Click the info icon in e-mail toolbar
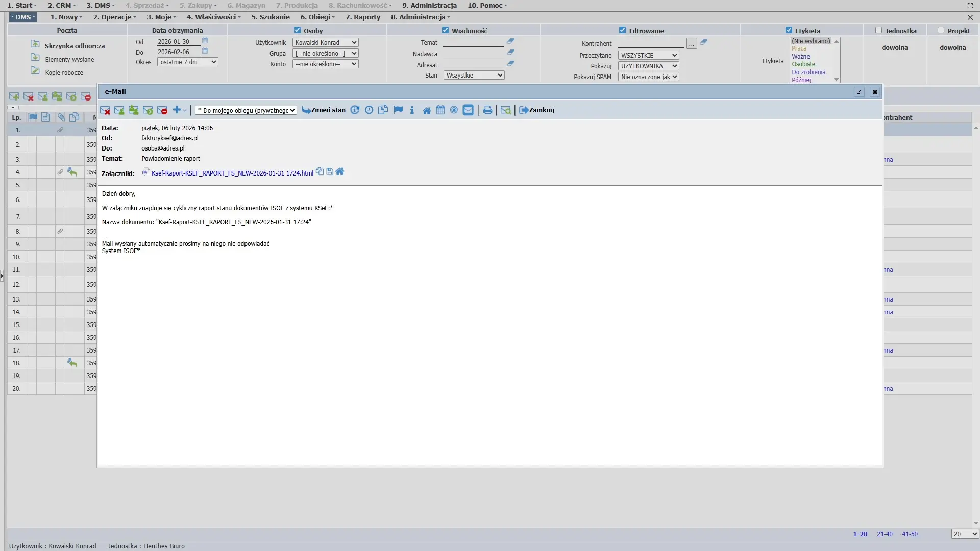This screenshot has width=980, height=551. click(x=412, y=110)
